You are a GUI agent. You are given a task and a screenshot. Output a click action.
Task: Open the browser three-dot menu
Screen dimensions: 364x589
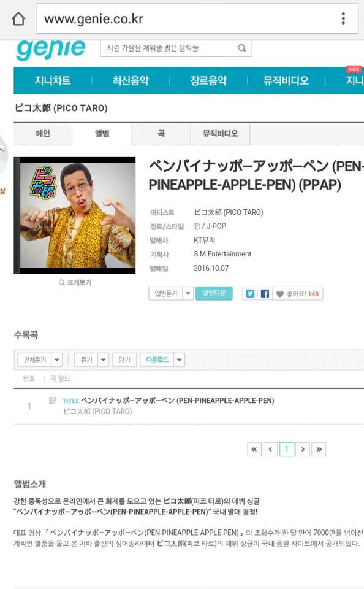coord(343,18)
